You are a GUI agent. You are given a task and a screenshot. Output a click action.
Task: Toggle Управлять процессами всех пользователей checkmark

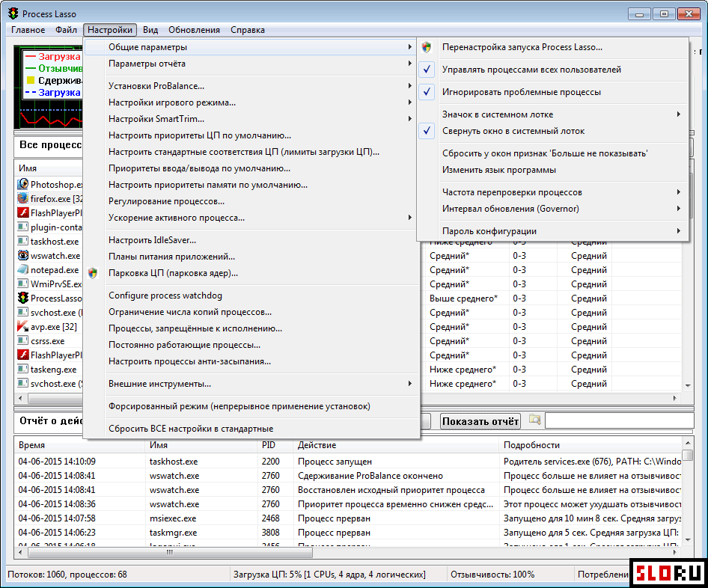(x=427, y=70)
